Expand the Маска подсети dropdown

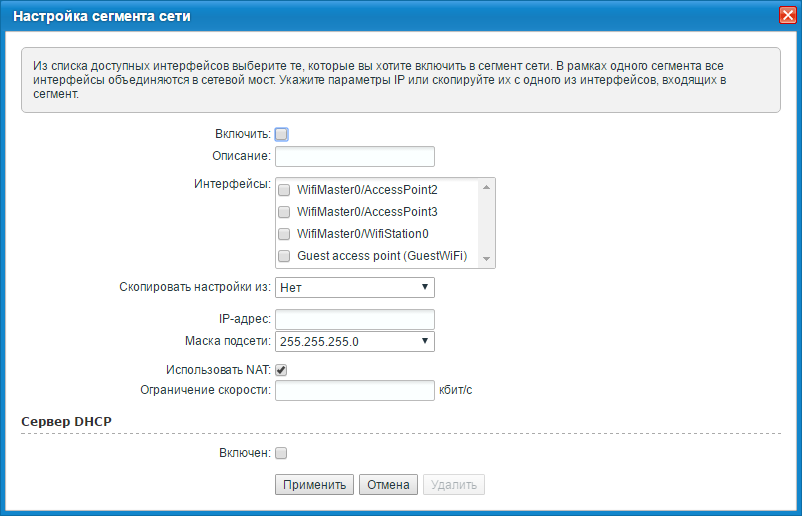pos(354,342)
